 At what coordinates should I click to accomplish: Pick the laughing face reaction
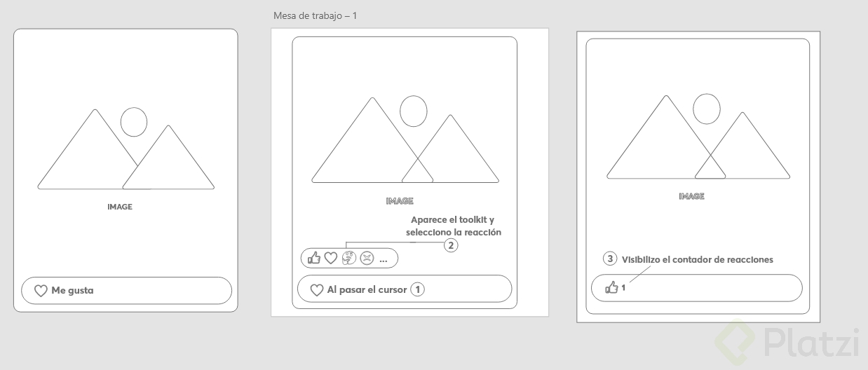click(x=348, y=258)
